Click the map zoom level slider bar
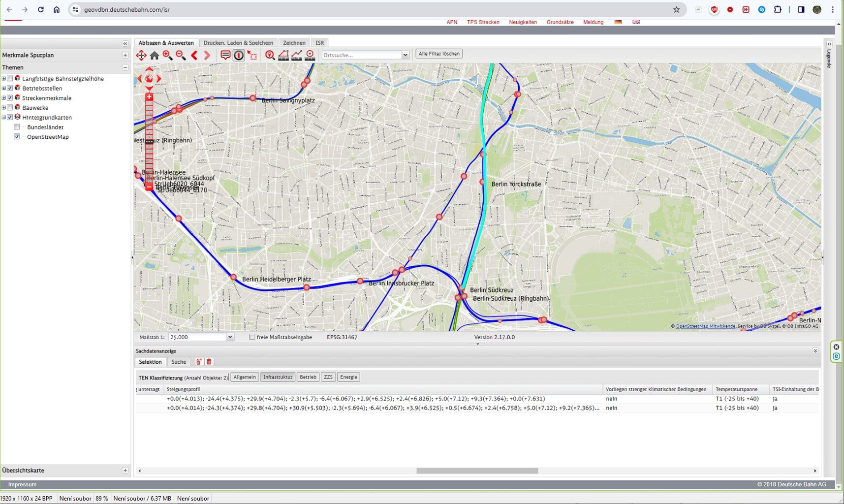The image size is (844, 504). point(149,142)
